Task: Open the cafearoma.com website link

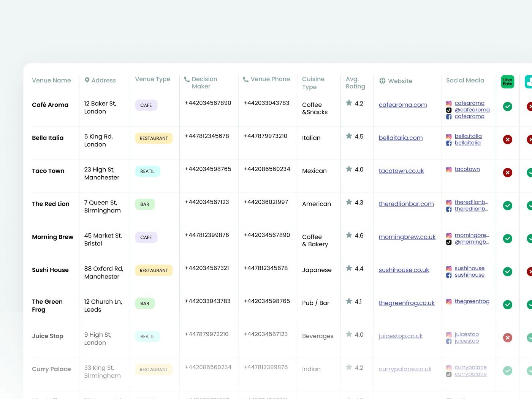Action: tap(403, 105)
